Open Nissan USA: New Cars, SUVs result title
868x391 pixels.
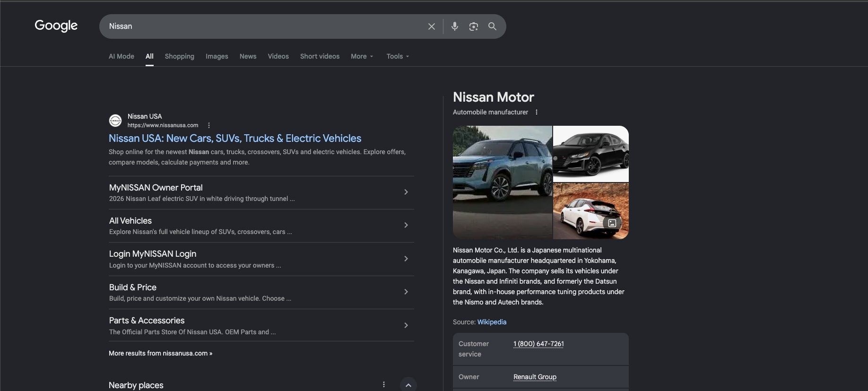235,138
